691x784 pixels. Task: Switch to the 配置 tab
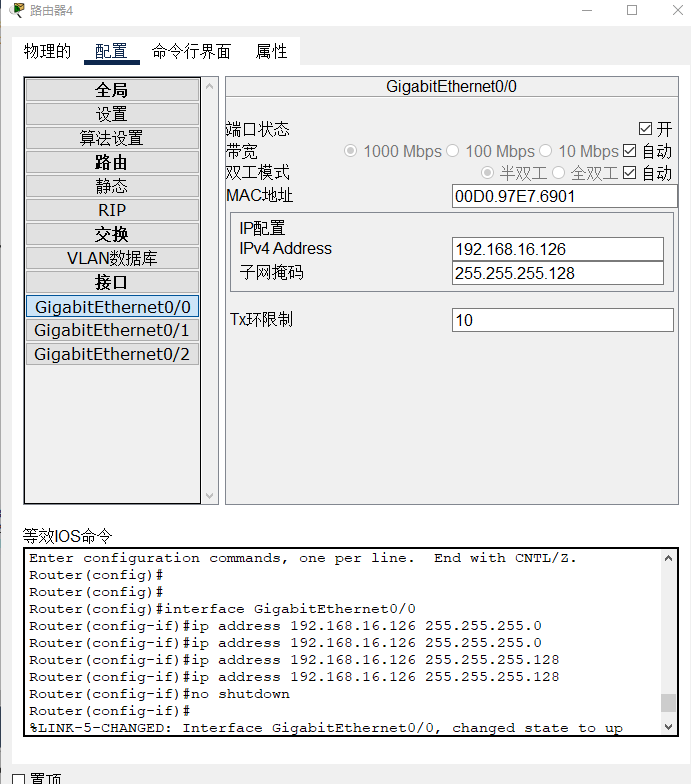coord(112,51)
